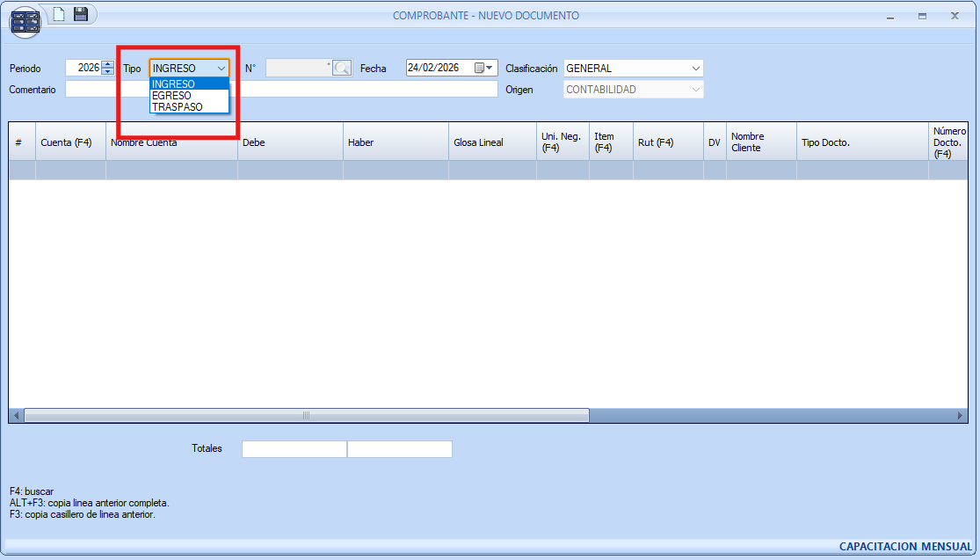Choose INGRESO in the Tipo list
Viewport: 980px width, 560px height.
tap(173, 84)
